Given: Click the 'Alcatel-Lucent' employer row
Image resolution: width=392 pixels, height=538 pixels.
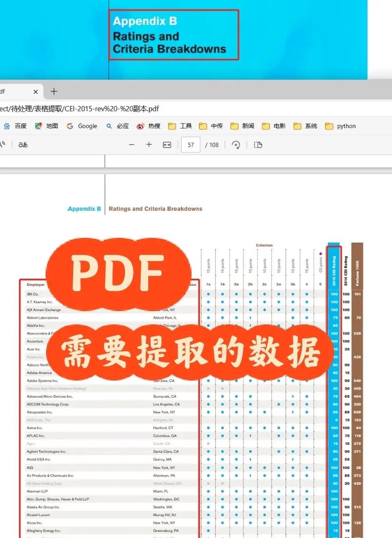Looking at the screenshot, I should 38,515.
